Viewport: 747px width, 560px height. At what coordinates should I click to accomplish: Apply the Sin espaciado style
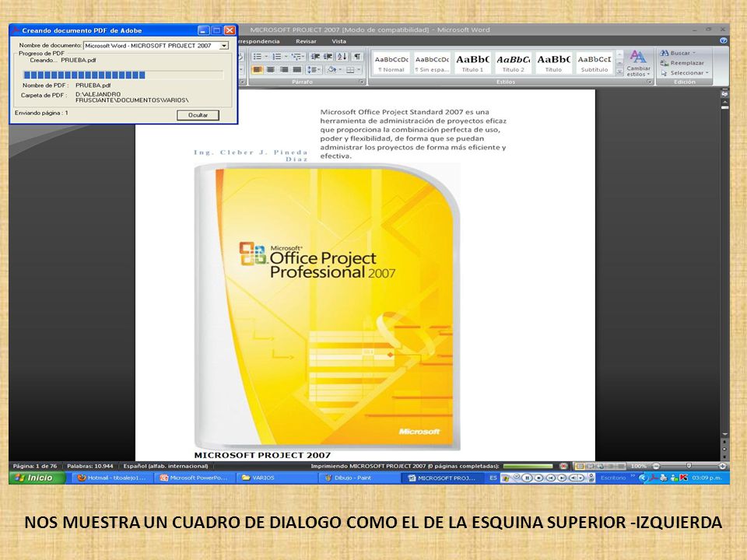click(x=432, y=63)
